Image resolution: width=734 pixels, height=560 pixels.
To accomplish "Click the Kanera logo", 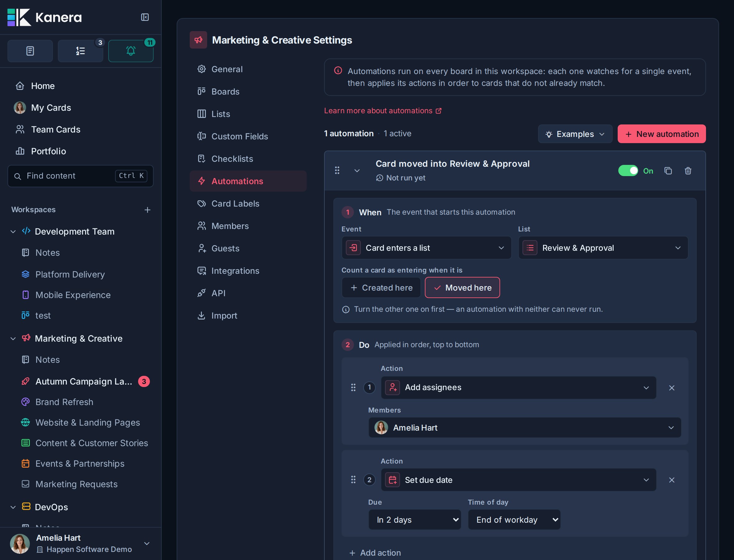I will [45, 17].
